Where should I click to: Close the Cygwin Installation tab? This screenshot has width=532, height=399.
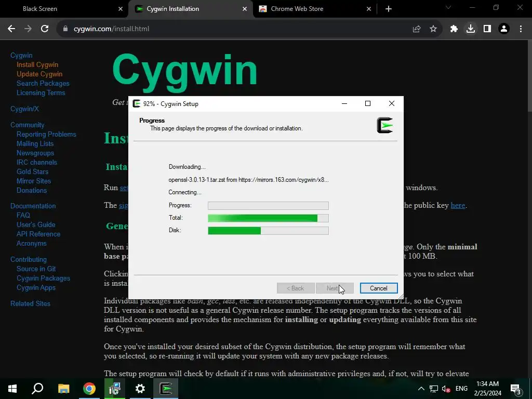click(x=245, y=9)
